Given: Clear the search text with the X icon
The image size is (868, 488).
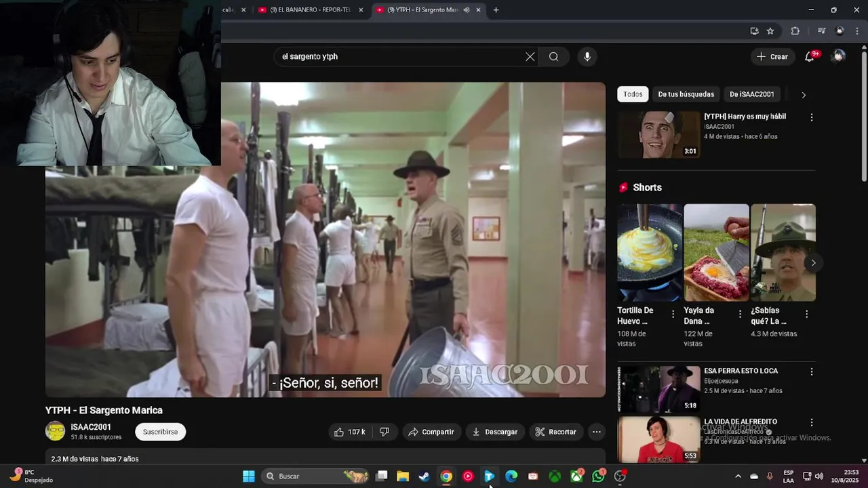Looking at the screenshot, I should click(530, 57).
